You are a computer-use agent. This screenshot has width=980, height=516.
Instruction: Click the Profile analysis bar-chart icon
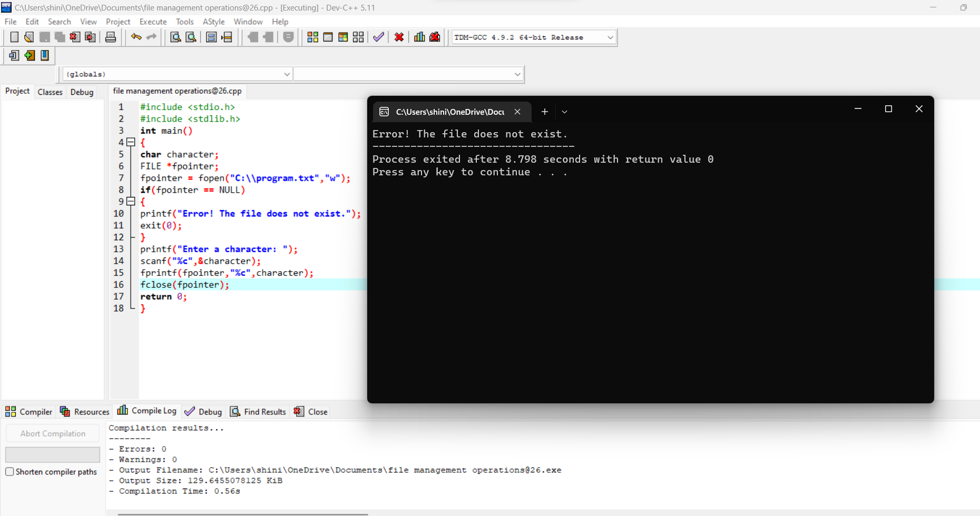tap(419, 37)
